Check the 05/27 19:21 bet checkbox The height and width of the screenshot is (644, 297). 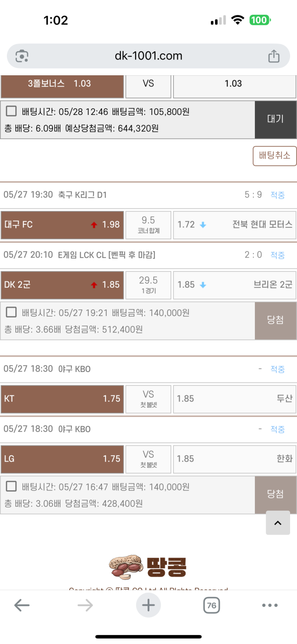[x=11, y=313]
